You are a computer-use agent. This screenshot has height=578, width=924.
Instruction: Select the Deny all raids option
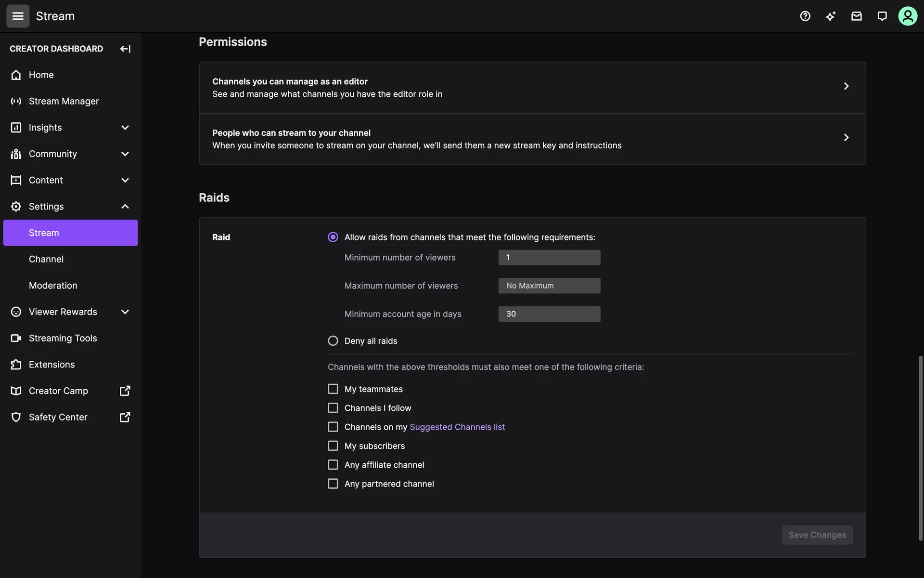pos(333,341)
